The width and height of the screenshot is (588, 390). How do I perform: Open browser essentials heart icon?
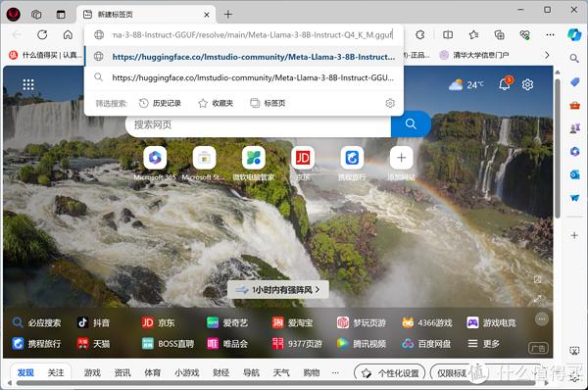pyautogui.click(x=524, y=35)
